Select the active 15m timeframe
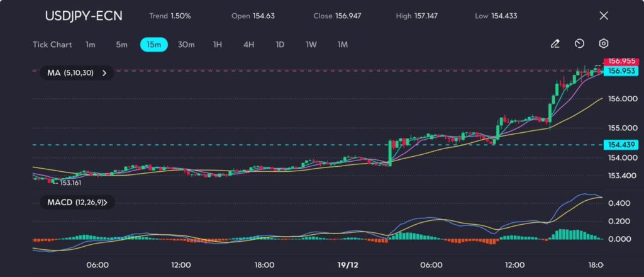This screenshot has height=277, width=644. pyautogui.click(x=153, y=45)
